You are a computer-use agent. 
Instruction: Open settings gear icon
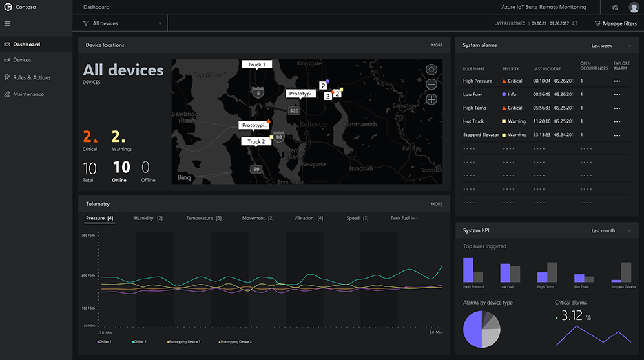pyautogui.click(x=615, y=7)
